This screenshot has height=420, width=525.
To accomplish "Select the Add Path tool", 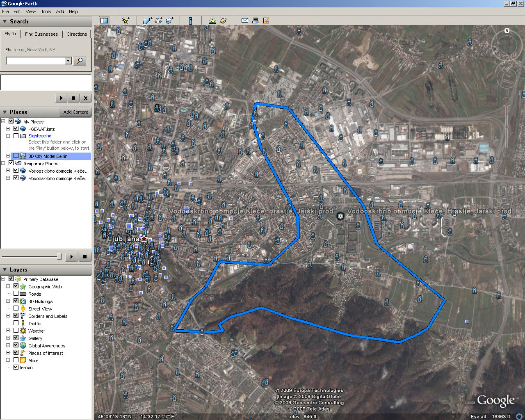I will [x=158, y=21].
